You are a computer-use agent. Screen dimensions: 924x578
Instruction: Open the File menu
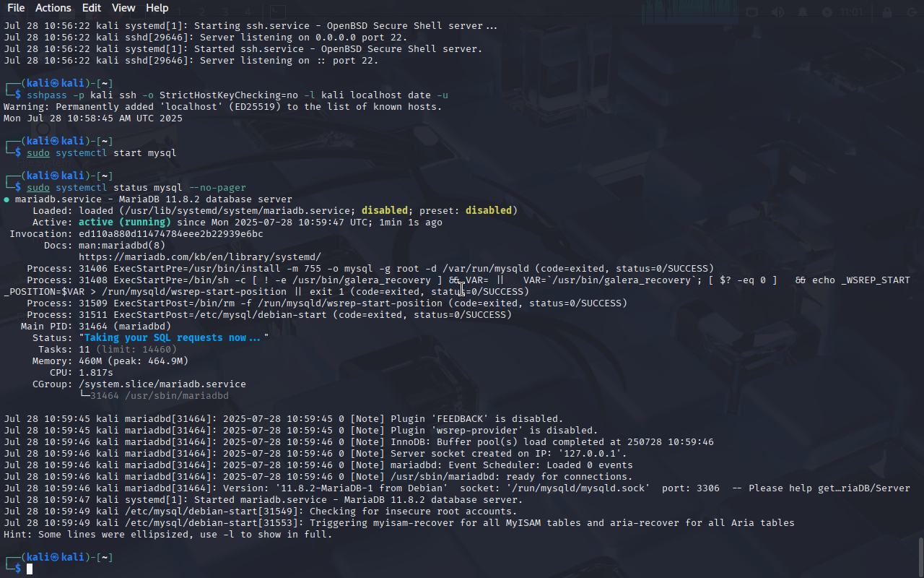pyautogui.click(x=16, y=8)
